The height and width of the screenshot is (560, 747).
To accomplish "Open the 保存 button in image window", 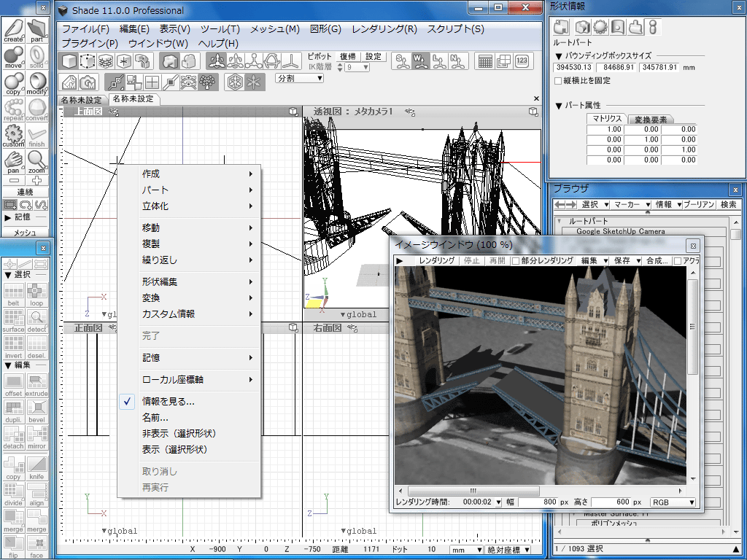I will (x=626, y=261).
